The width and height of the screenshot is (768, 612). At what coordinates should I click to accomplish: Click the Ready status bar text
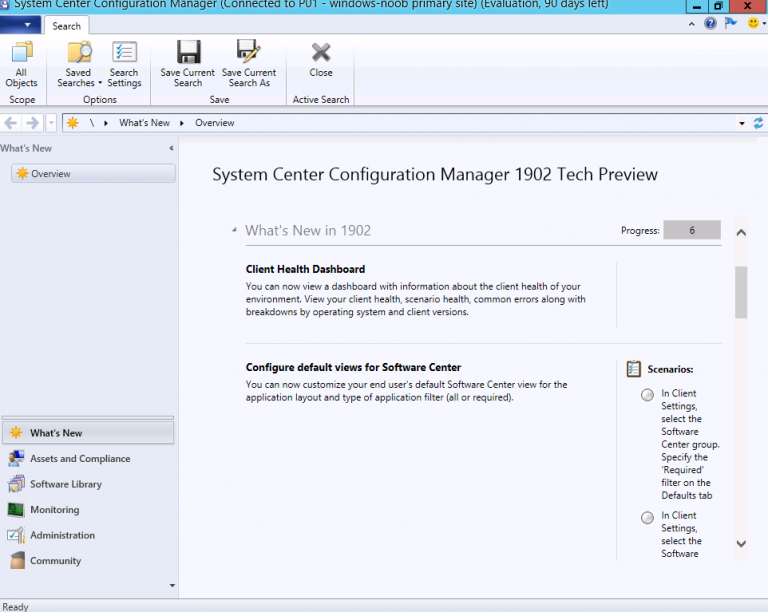point(15,607)
